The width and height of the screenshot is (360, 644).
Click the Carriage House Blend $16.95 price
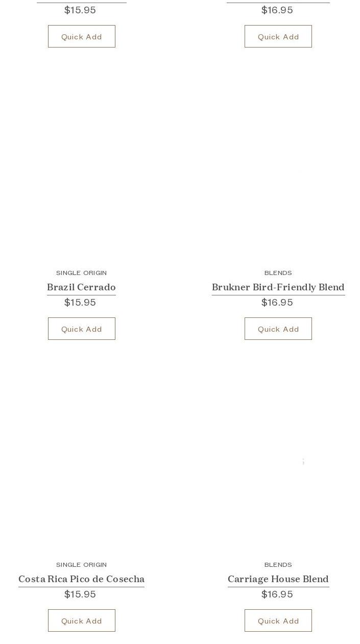277,594
